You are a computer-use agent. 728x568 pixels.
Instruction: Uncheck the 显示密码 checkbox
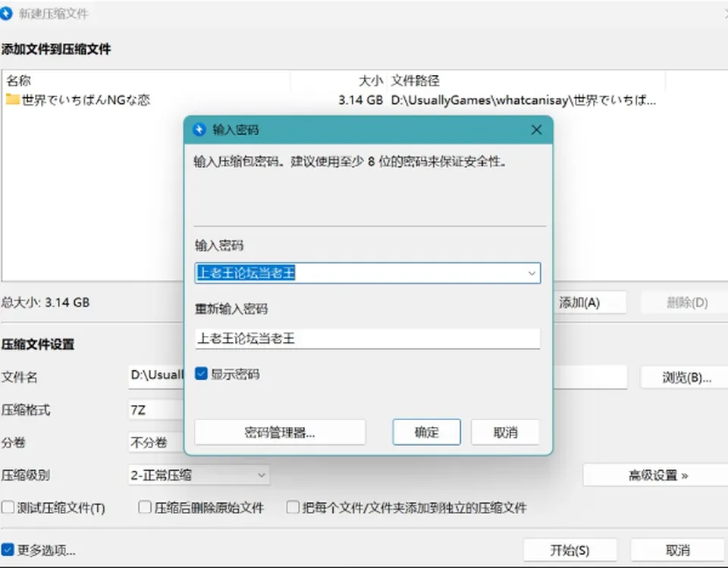click(x=201, y=374)
